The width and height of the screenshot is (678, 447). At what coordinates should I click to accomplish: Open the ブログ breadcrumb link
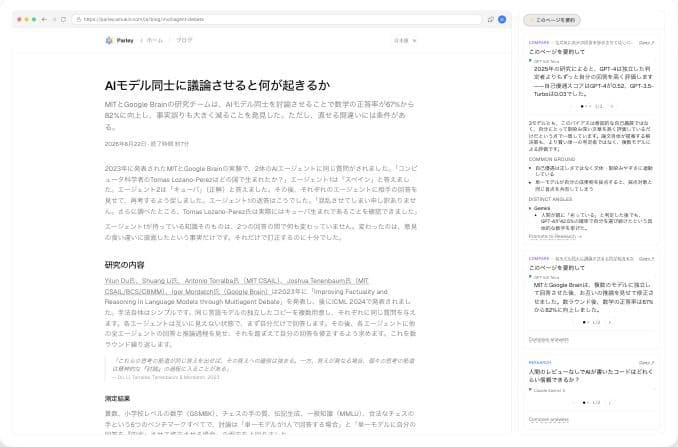tap(184, 40)
